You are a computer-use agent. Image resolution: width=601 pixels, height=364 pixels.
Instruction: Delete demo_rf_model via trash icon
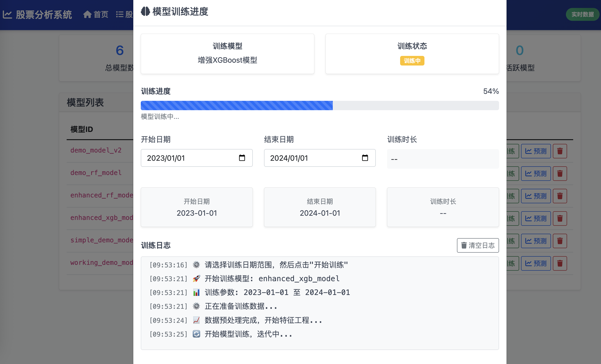pos(560,173)
